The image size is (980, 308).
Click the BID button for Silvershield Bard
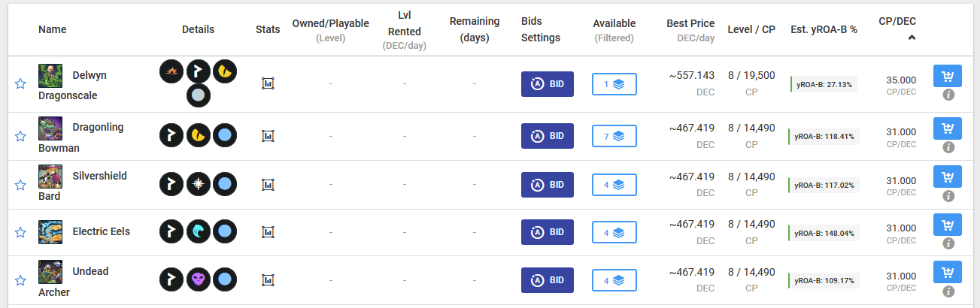(547, 184)
